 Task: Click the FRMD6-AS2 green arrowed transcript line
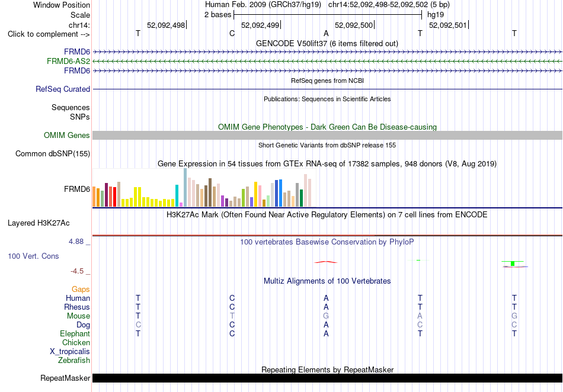(327, 62)
